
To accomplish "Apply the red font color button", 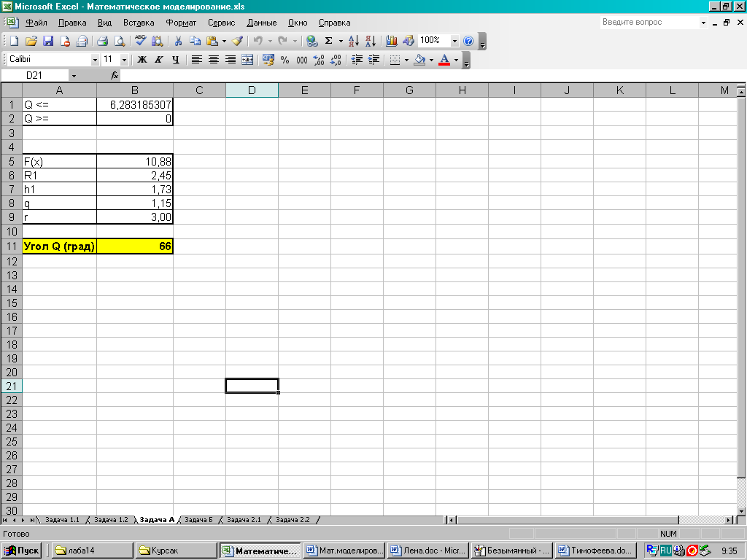I will pyautogui.click(x=444, y=60).
